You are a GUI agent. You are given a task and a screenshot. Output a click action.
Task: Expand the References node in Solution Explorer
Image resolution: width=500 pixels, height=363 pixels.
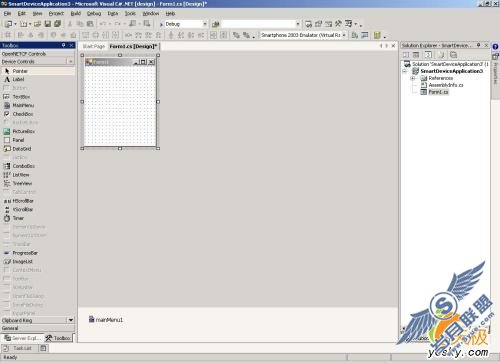tap(413, 78)
